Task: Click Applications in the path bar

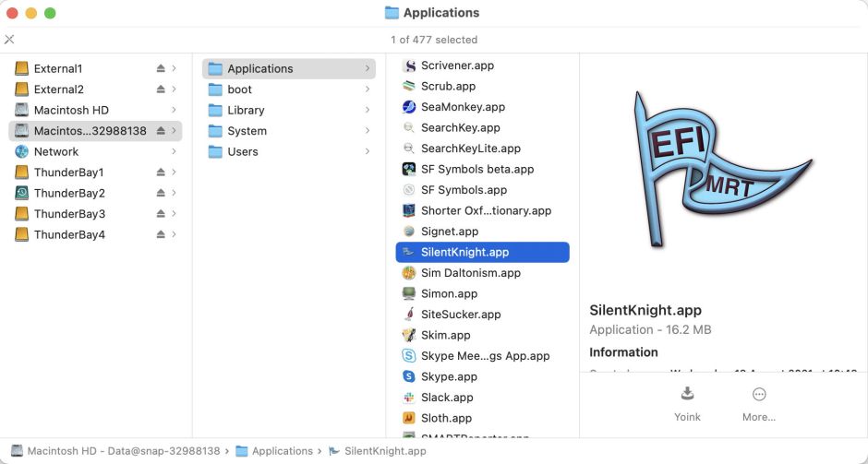Action: [282, 451]
